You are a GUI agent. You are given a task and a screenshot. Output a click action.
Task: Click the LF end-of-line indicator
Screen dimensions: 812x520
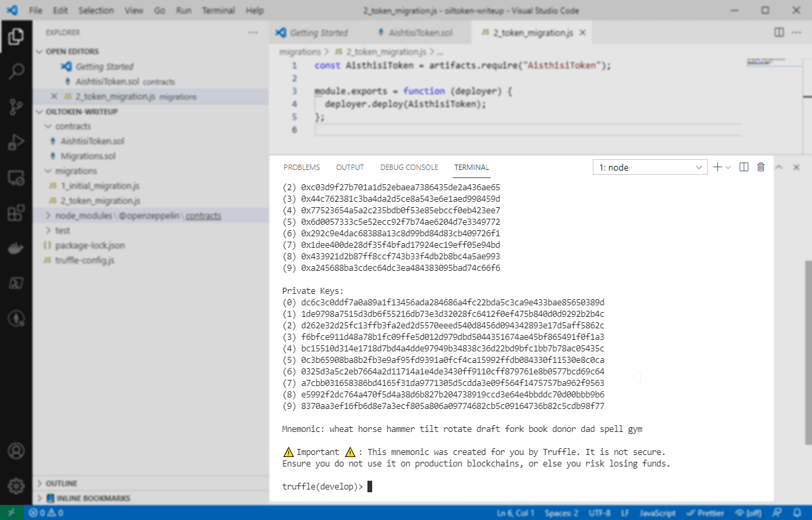click(626, 513)
